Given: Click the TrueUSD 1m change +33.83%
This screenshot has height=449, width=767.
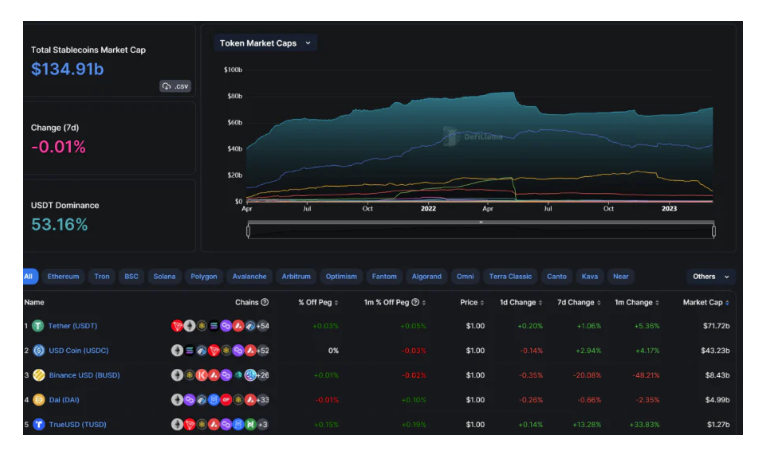Looking at the screenshot, I should click(645, 424).
